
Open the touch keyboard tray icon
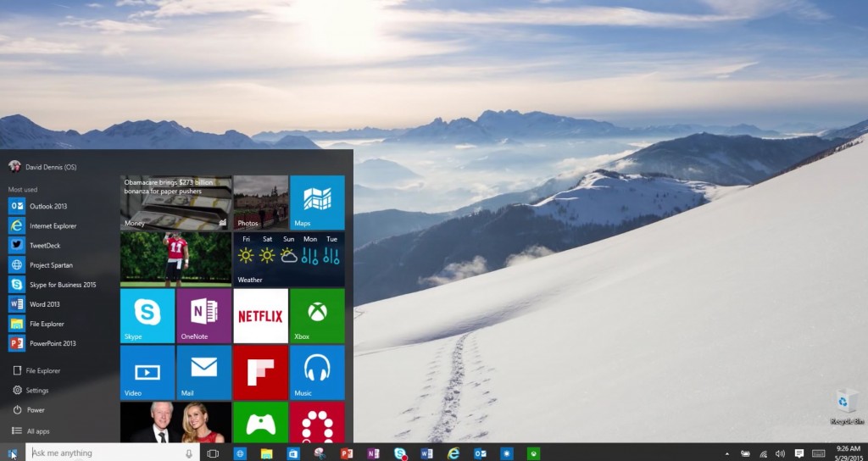819,453
